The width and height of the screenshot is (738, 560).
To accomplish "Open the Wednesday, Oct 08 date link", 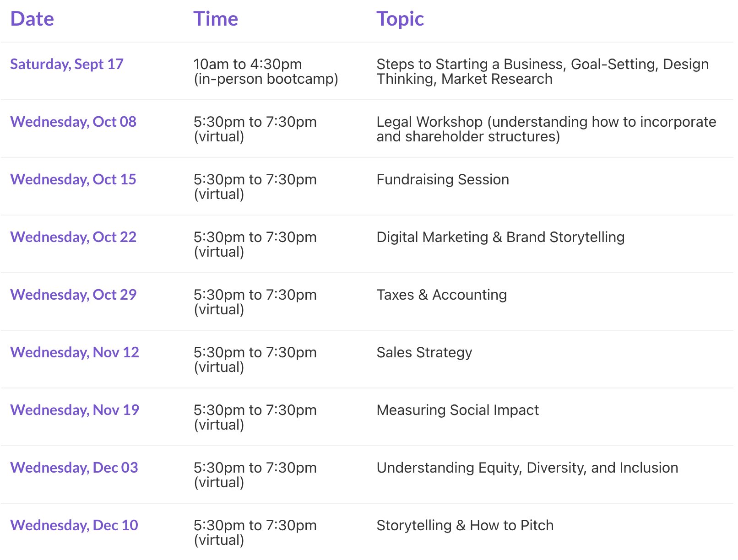I will (x=73, y=122).
